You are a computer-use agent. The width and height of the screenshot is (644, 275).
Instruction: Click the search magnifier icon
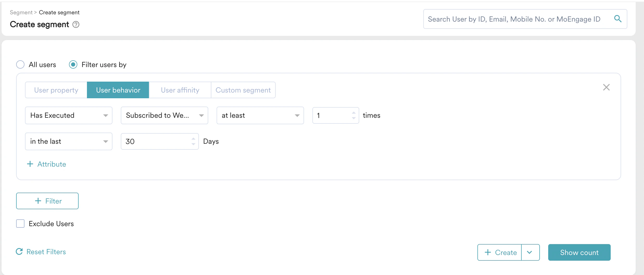618,19
